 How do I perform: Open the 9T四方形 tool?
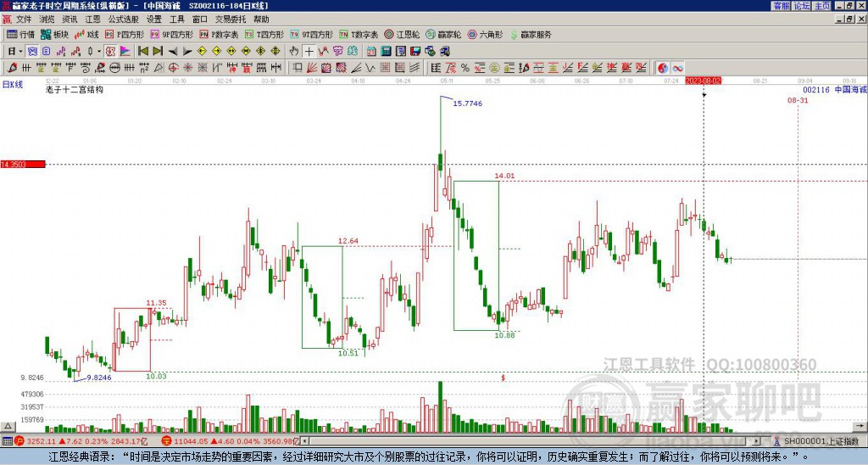312,34
